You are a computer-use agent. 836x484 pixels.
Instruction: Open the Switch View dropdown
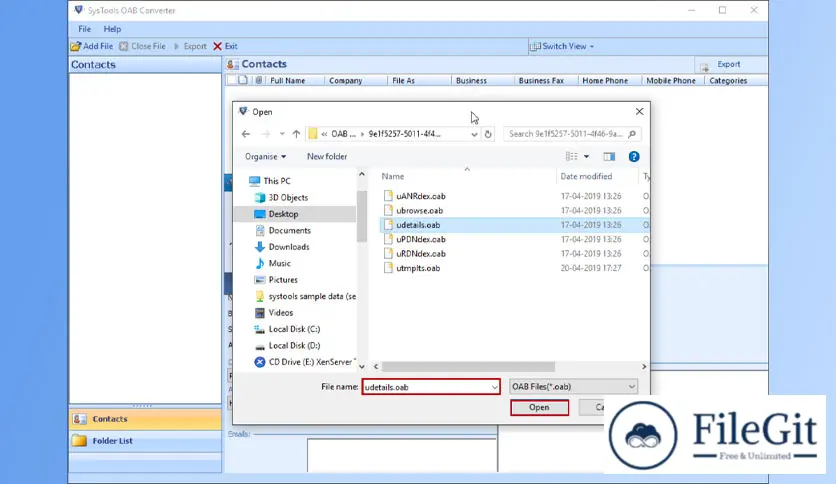(562, 46)
